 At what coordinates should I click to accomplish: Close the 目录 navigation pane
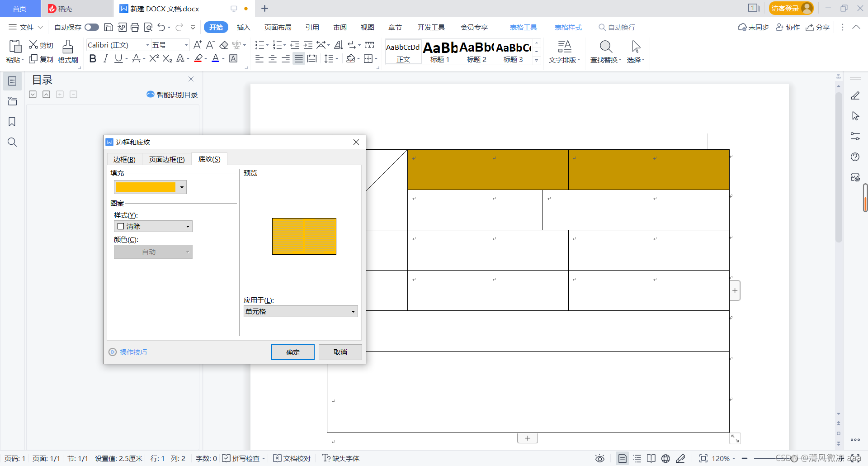[191, 79]
